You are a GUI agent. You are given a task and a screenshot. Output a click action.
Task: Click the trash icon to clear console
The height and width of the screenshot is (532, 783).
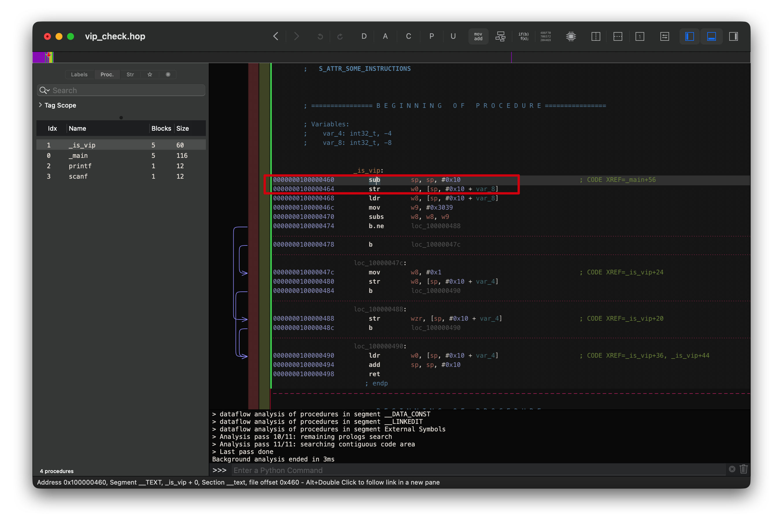pos(744,469)
